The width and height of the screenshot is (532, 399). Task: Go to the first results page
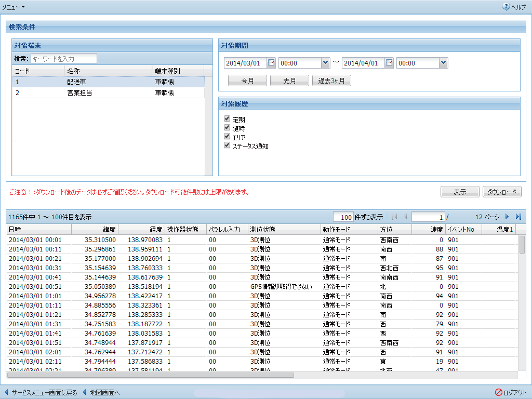click(394, 217)
